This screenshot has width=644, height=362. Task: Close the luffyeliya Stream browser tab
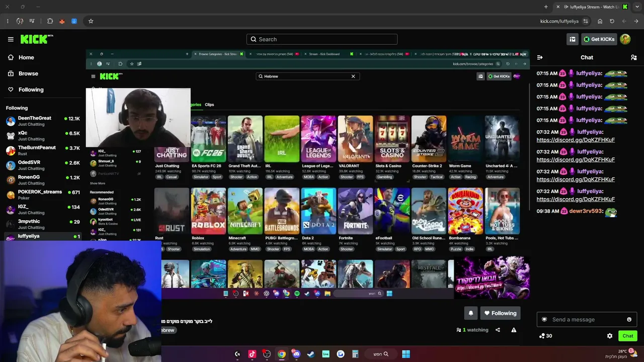558,7
